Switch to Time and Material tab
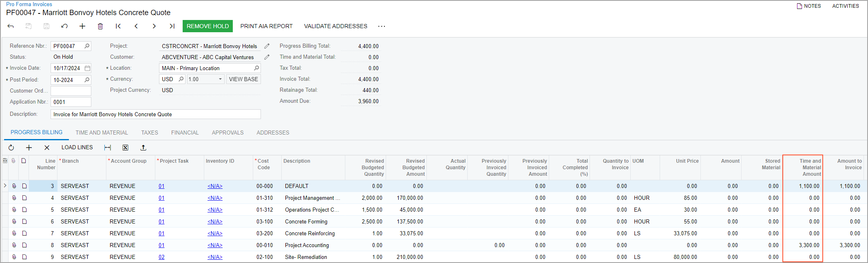Viewport: 868px width, 263px height. 102,133
